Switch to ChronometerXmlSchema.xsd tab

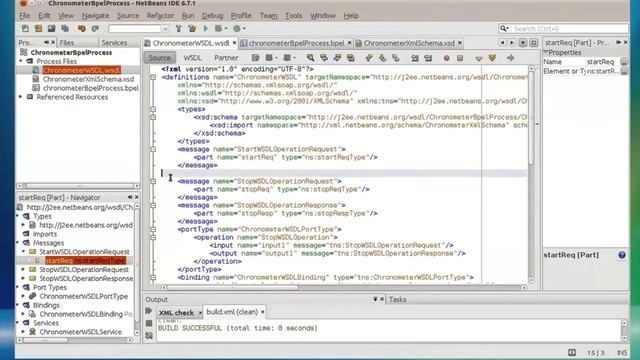point(409,43)
